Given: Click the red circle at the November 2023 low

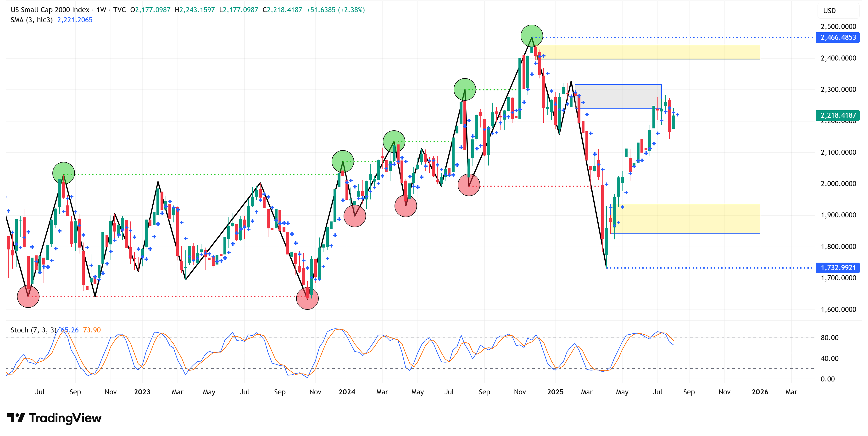Looking at the screenshot, I should click(307, 298).
